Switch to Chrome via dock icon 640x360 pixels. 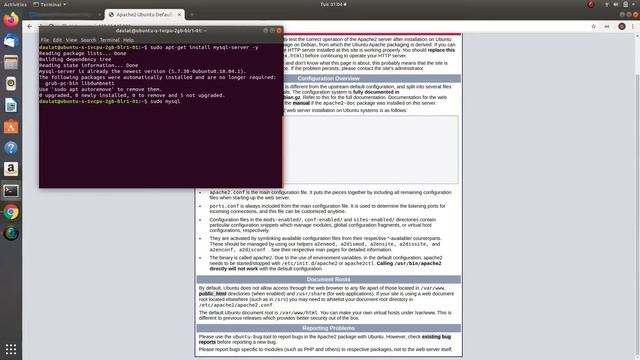coord(11,212)
